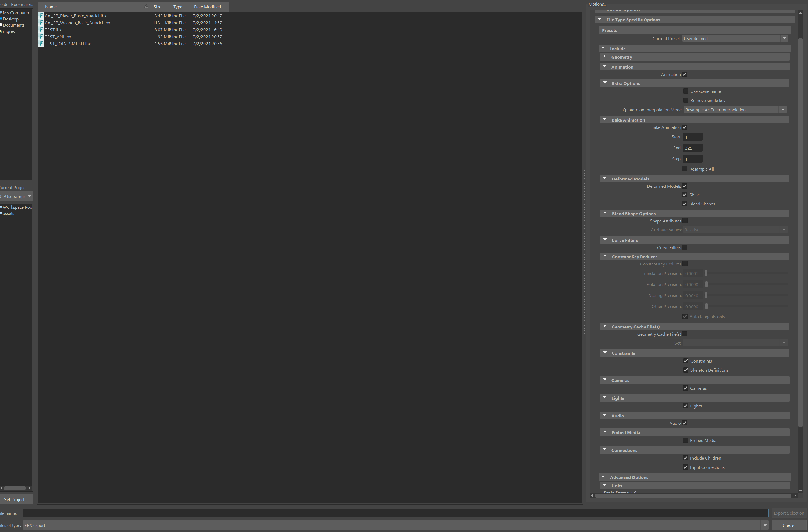The width and height of the screenshot is (808, 532).
Task: Disable the Bake Animation checkbox
Action: (x=685, y=127)
